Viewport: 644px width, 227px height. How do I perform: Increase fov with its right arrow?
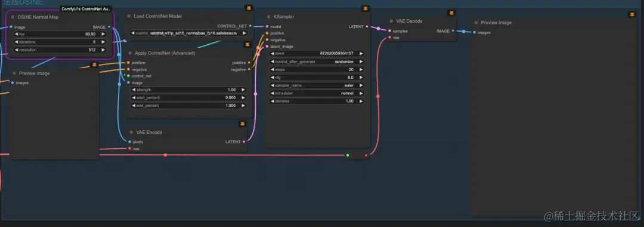(103, 33)
